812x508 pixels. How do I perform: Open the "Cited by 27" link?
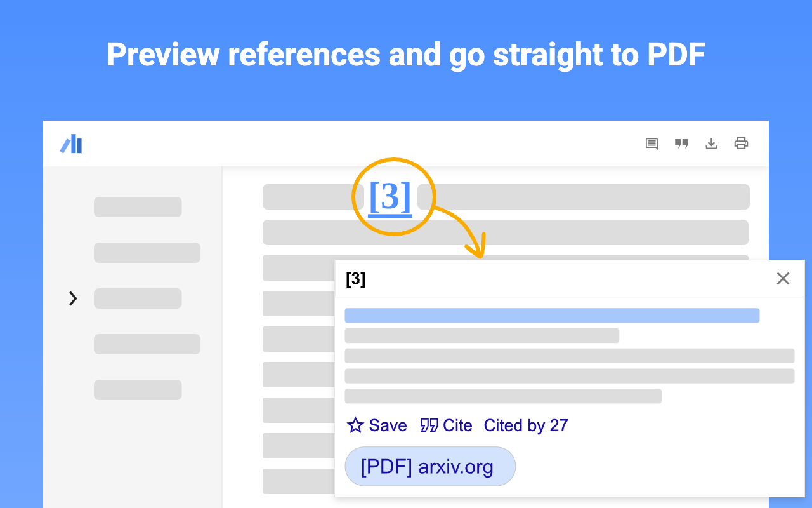point(525,425)
